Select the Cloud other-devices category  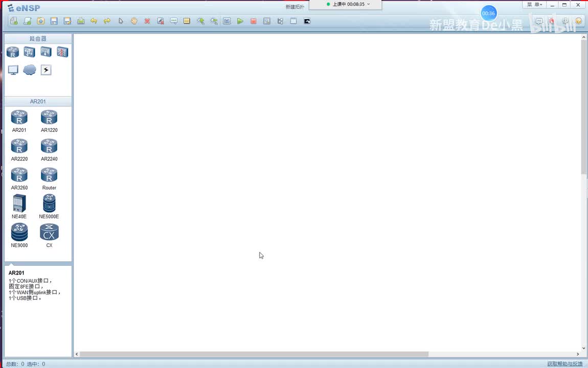(29, 70)
